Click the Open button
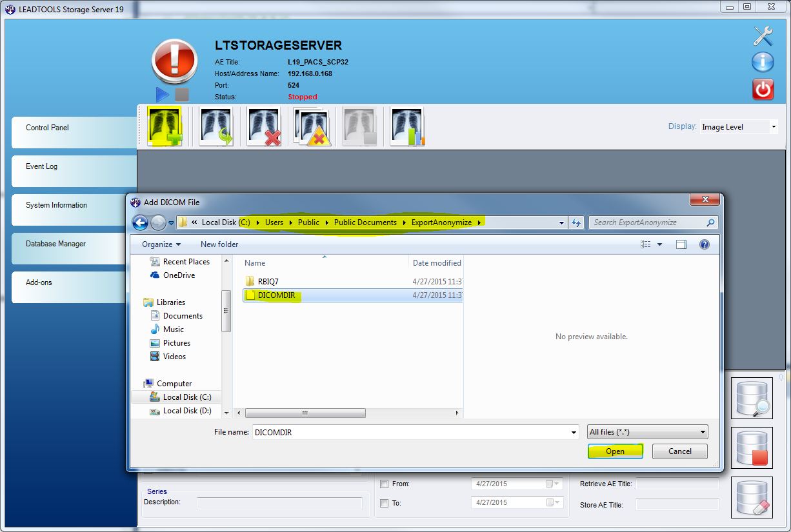This screenshot has width=791, height=532. tap(615, 451)
